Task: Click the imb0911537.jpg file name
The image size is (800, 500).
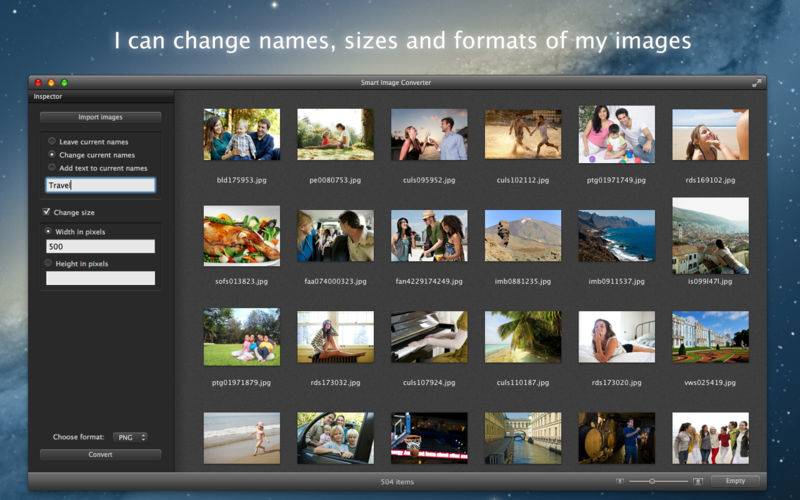Action: click(x=617, y=281)
